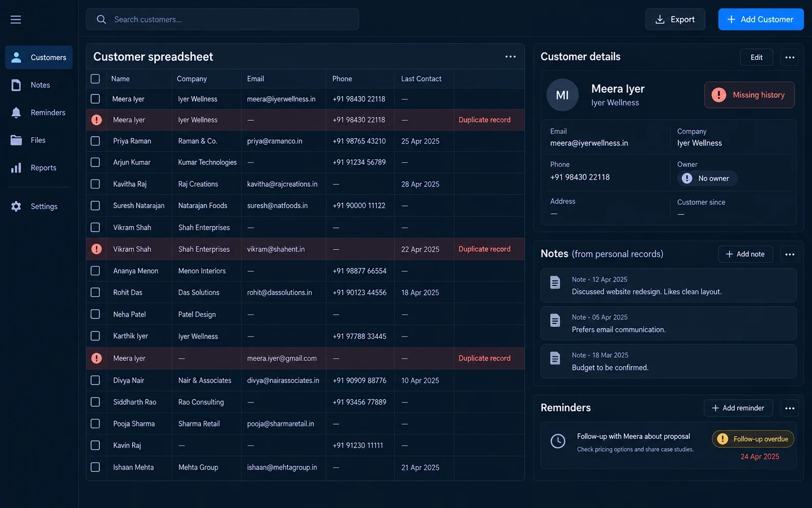Click alert icon on Meera Iyer gmail row
This screenshot has height=508, width=812.
tap(96, 358)
